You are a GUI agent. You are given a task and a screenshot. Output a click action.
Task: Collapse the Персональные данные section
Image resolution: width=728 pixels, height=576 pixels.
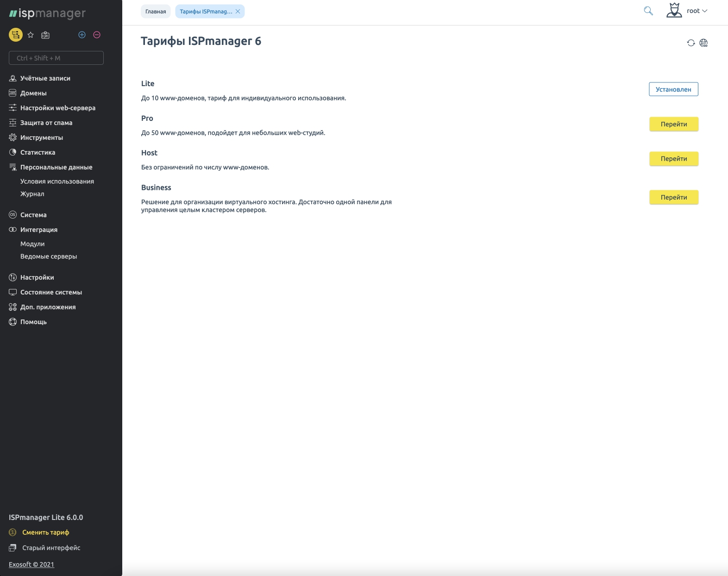click(56, 167)
